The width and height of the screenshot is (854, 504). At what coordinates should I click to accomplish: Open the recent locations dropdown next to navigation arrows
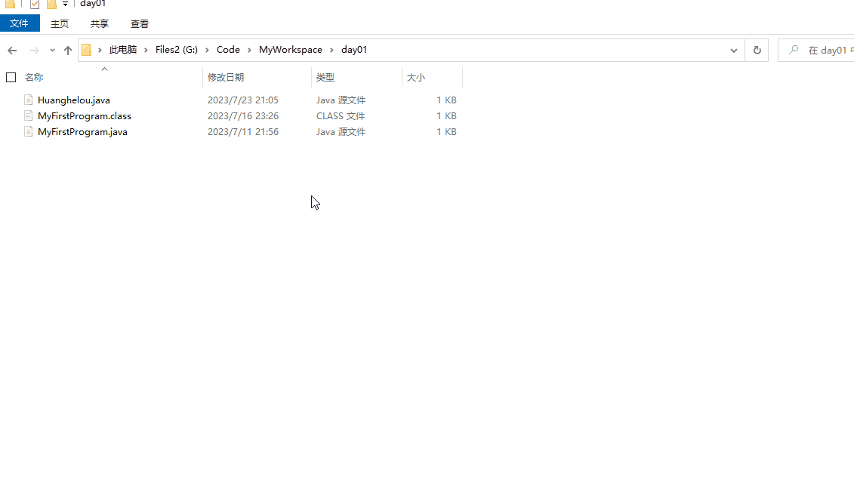pos(52,51)
